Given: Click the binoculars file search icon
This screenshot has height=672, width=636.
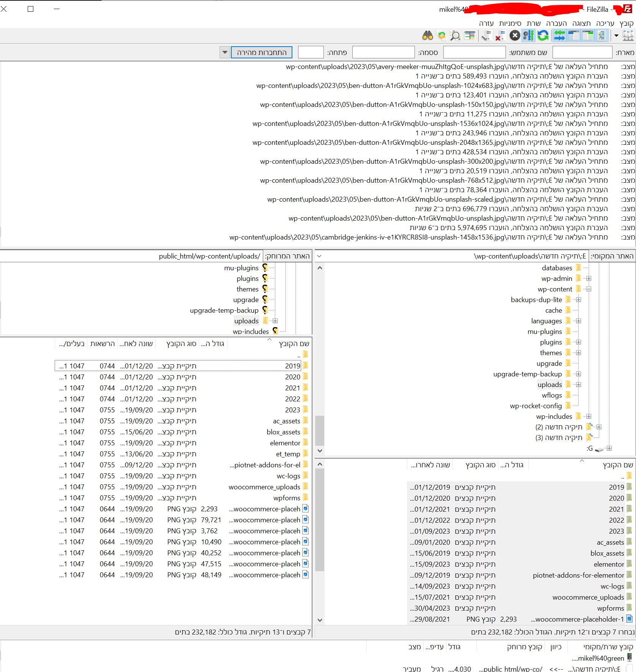Looking at the screenshot, I should [x=427, y=36].
